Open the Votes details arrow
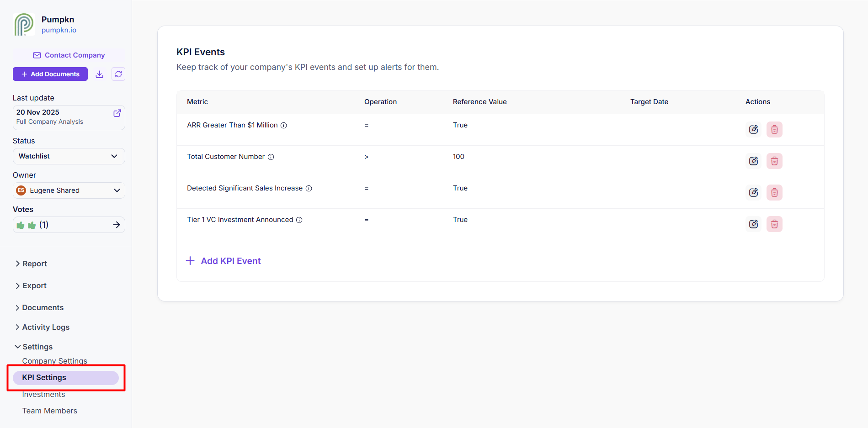 click(x=117, y=225)
